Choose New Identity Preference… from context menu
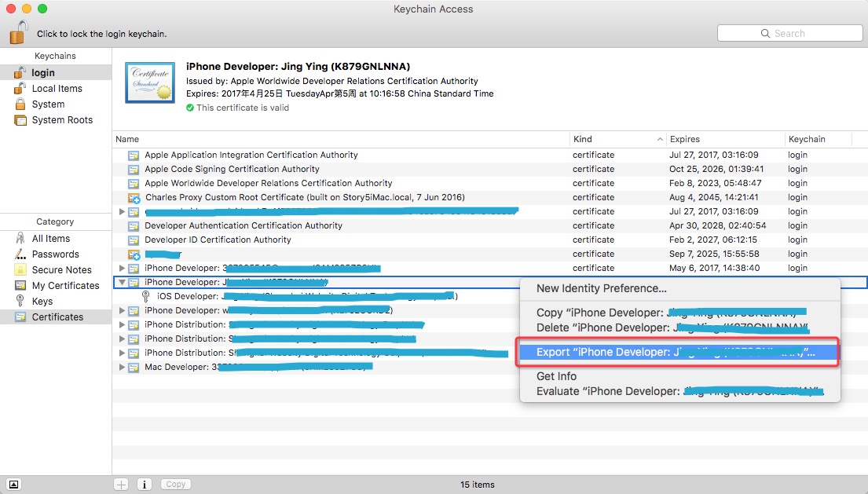Image resolution: width=868 pixels, height=494 pixels. [679, 288]
